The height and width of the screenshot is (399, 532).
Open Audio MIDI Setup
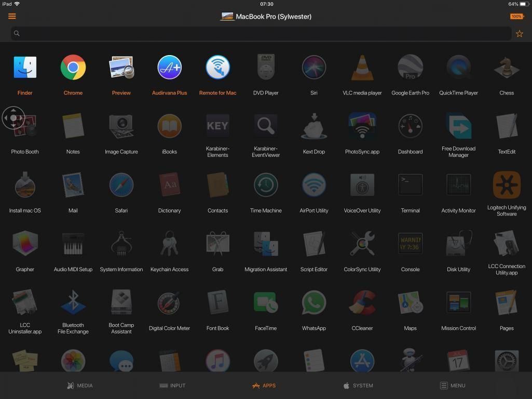click(x=73, y=244)
